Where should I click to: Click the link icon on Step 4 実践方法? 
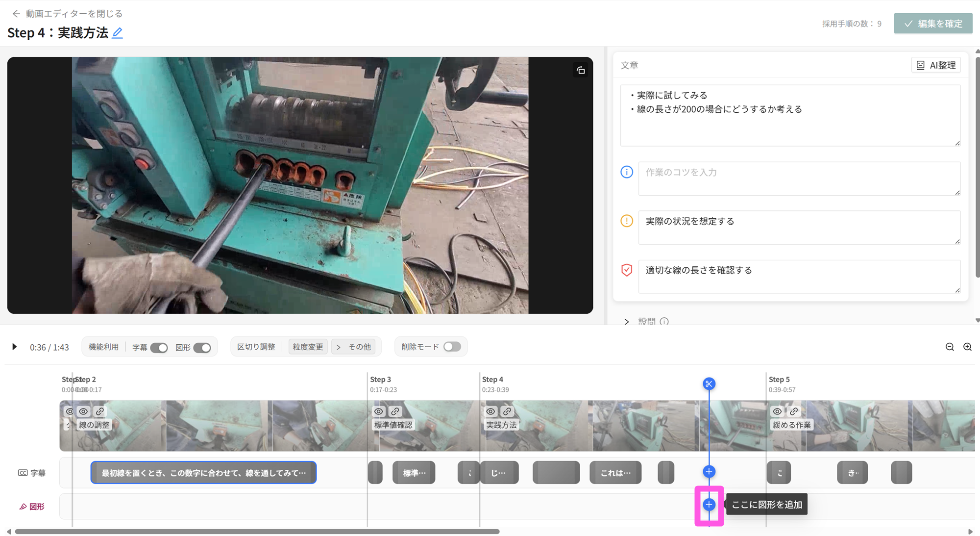point(507,411)
